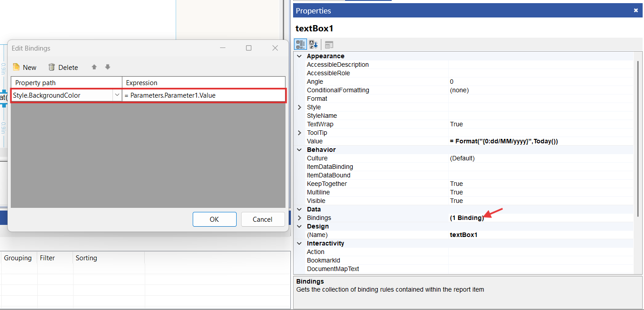Image resolution: width=644 pixels, height=310 pixels.
Task: Click the Expression field with Parameters.Parameter1.Value
Action: pos(203,95)
